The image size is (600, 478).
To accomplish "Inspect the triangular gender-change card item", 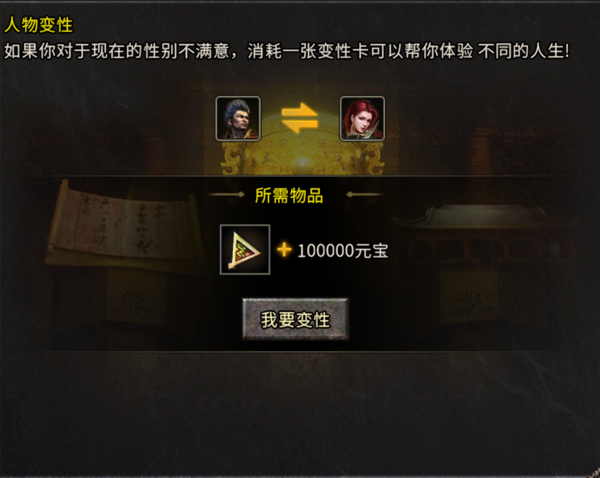I will coord(245,250).
